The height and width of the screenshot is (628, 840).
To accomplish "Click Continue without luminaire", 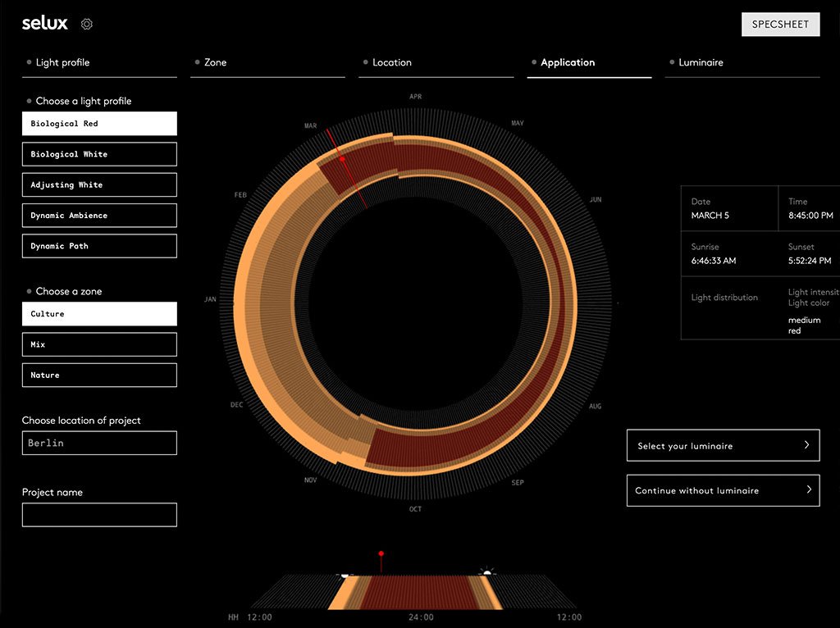I will (722, 490).
